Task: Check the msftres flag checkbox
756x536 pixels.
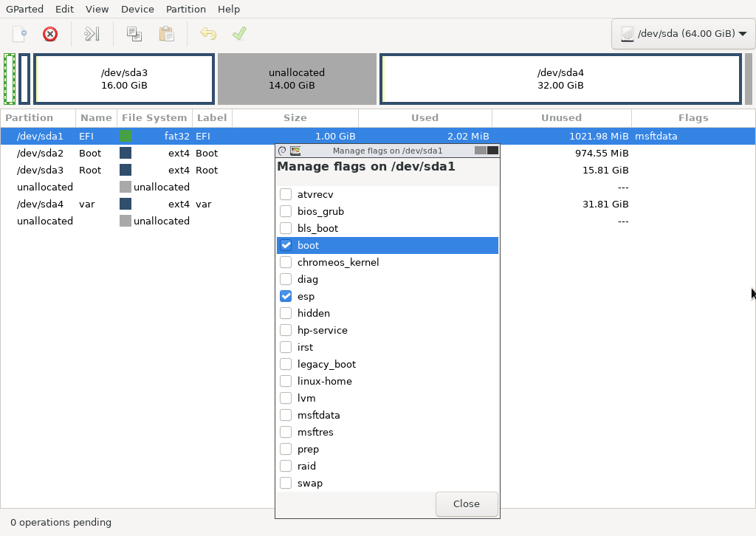Action: (286, 432)
